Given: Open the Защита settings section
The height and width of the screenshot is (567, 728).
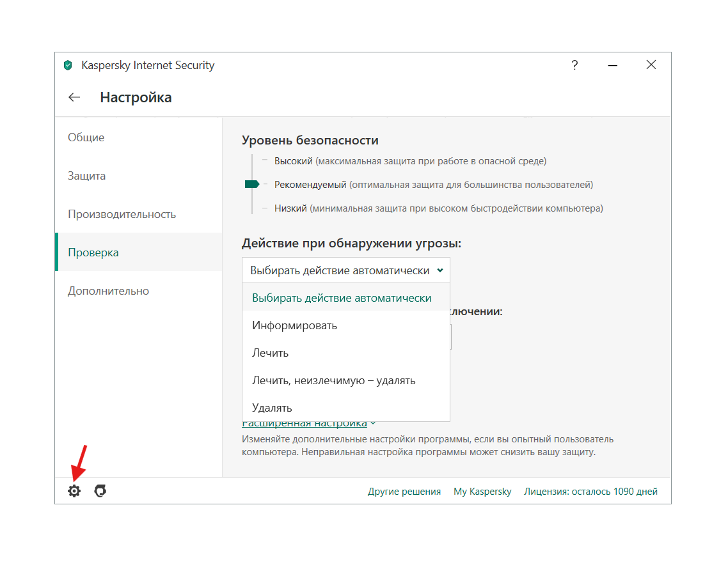Looking at the screenshot, I should (x=138, y=176).
